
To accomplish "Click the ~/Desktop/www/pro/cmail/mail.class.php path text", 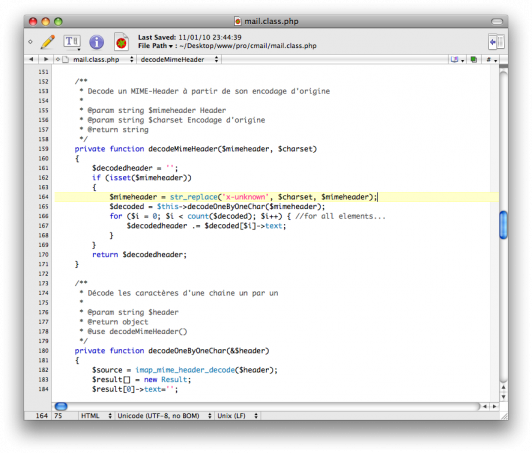I will click(248, 46).
